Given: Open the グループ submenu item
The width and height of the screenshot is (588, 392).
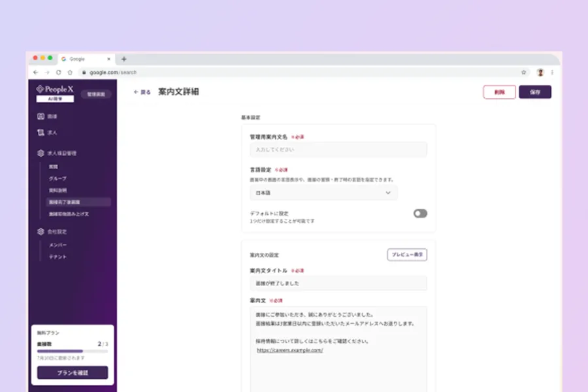Looking at the screenshot, I should [57, 178].
